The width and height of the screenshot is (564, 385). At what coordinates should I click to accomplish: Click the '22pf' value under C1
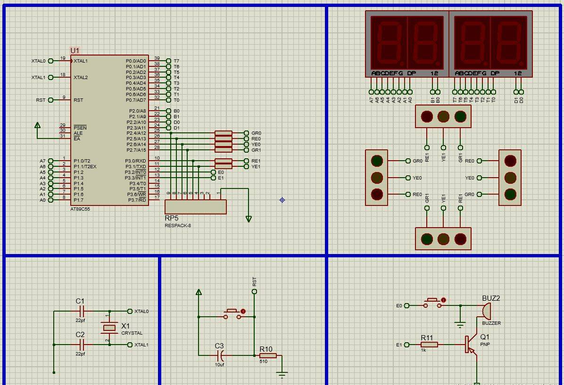(x=80, y=320)
